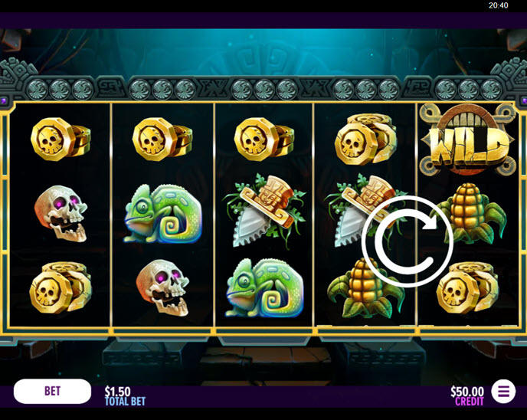Screen dimensions: 527x420
Task: Select gold skull coins on fifth reel bottom
Action: [x=467, y=288]
